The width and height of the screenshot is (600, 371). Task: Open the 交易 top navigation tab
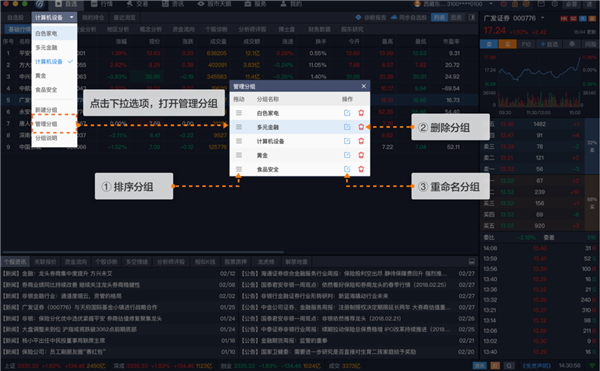pos(137,4)
